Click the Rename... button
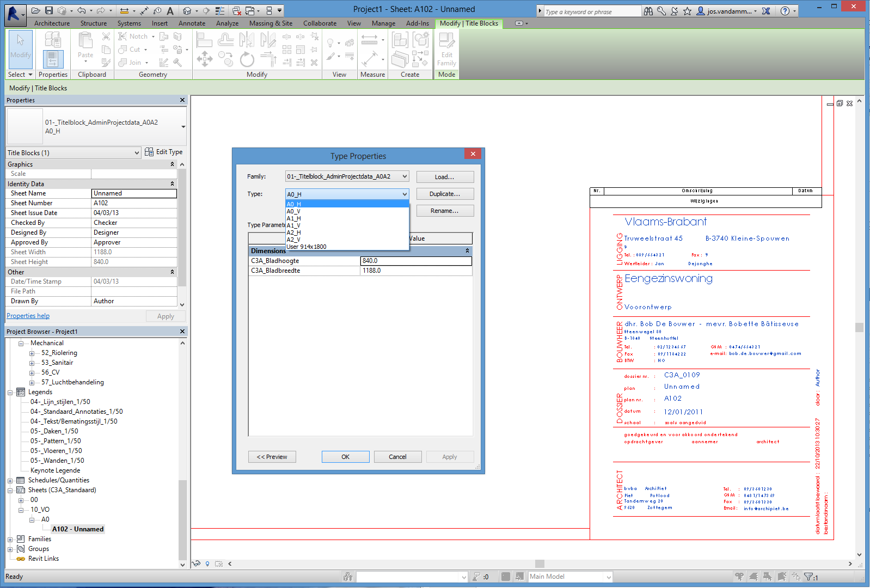870x588 pixels. tap(445, 211)
